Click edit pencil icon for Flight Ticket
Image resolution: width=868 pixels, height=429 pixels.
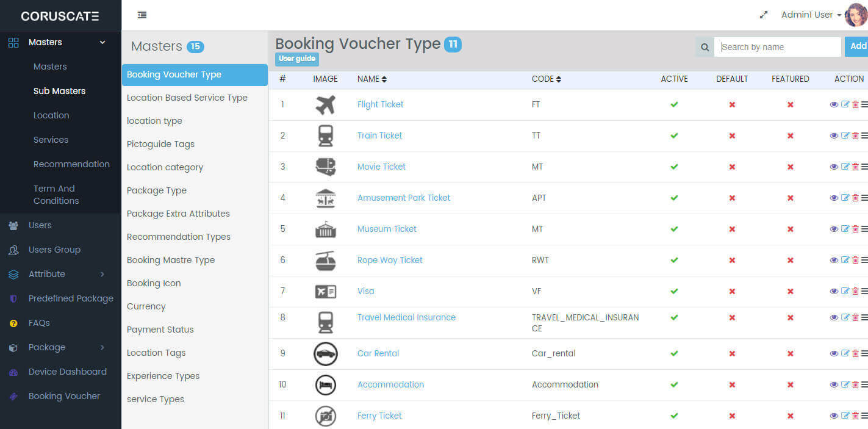click(845, 104)
